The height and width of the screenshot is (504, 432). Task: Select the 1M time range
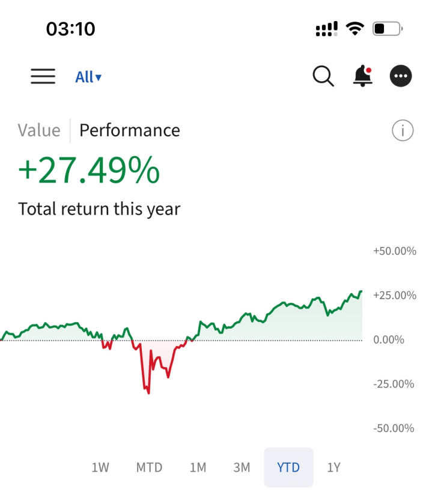pos(198,467)
